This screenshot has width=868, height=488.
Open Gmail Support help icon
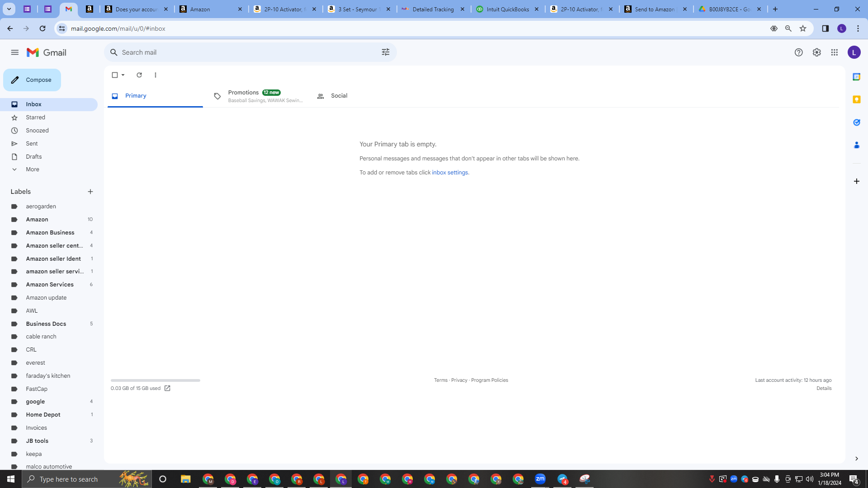coord(799,52)
